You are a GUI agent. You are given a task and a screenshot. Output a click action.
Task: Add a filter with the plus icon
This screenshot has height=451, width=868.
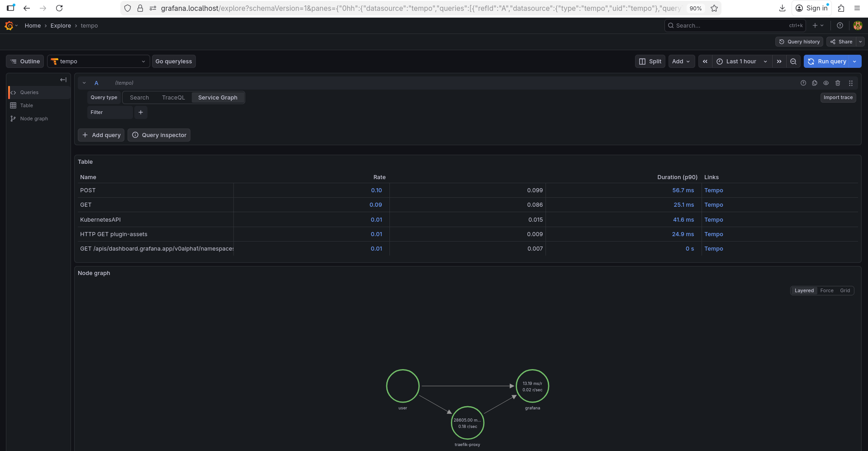pyautogui.click(x=141, y=112)
